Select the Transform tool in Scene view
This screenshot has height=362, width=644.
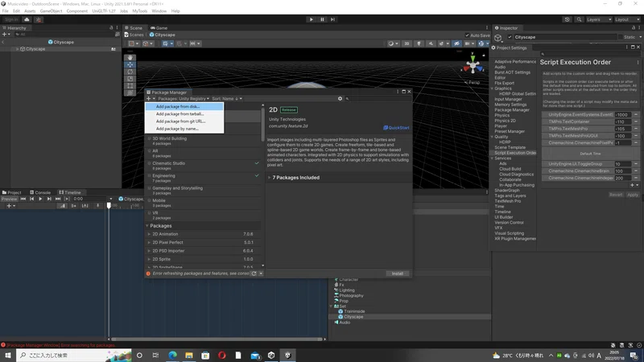(130, 93)
